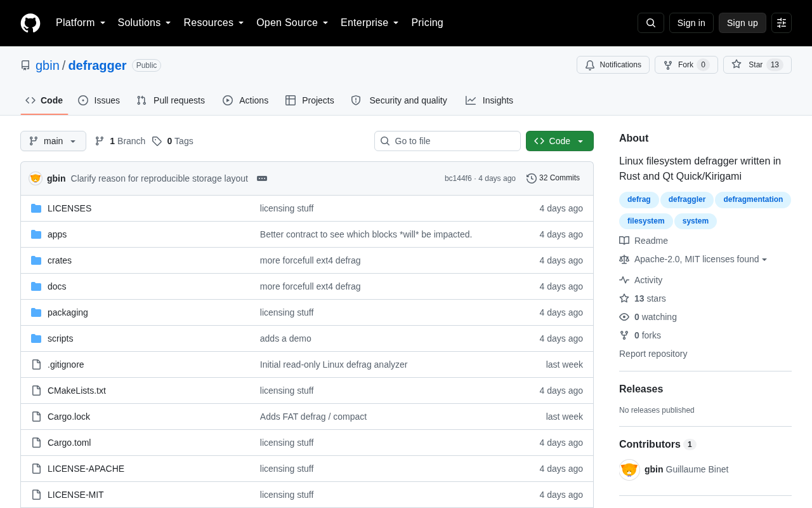This screenshot has height=508, width=812.
Task: Open the Actions tab
Action: [246, 100]
